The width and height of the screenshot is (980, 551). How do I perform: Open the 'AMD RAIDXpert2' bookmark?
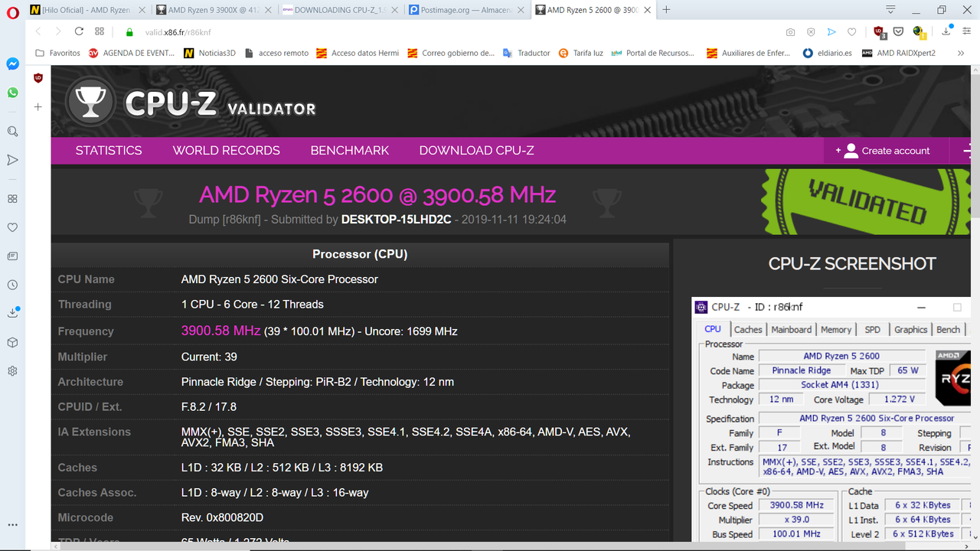[x=900, y=53]
